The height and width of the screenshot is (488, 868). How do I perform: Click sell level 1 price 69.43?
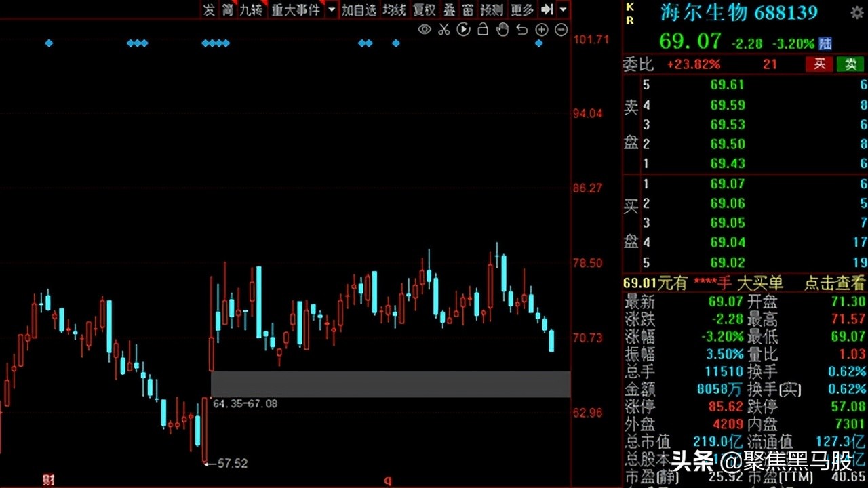(728, 163)
